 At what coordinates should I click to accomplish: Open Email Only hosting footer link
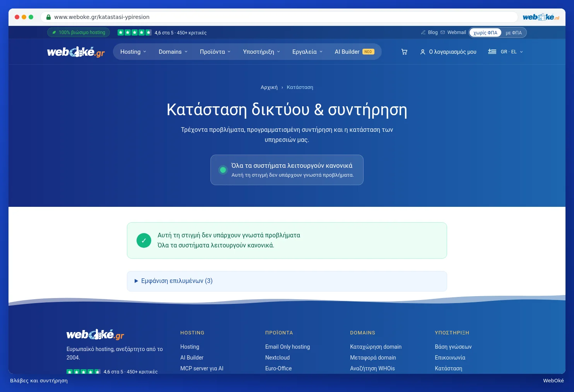click(287, 347)
